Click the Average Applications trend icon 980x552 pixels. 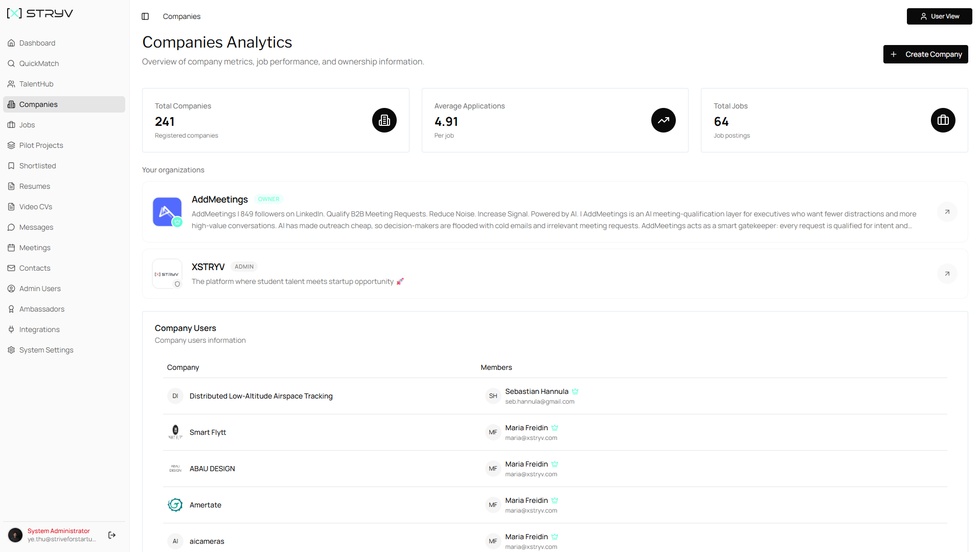tap(664, 120)
